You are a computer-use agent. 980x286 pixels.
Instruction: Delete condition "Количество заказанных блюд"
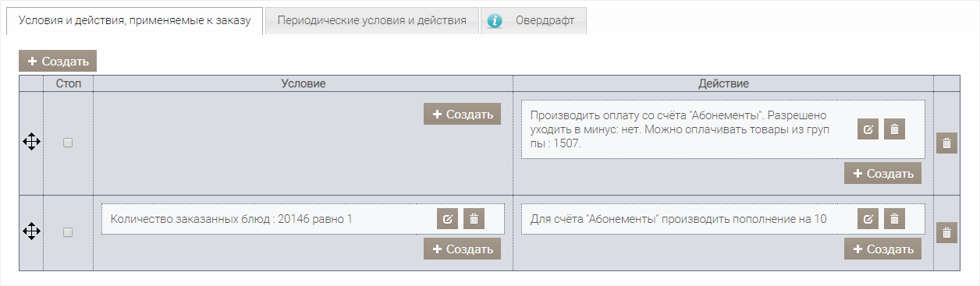tap(474, 219)
